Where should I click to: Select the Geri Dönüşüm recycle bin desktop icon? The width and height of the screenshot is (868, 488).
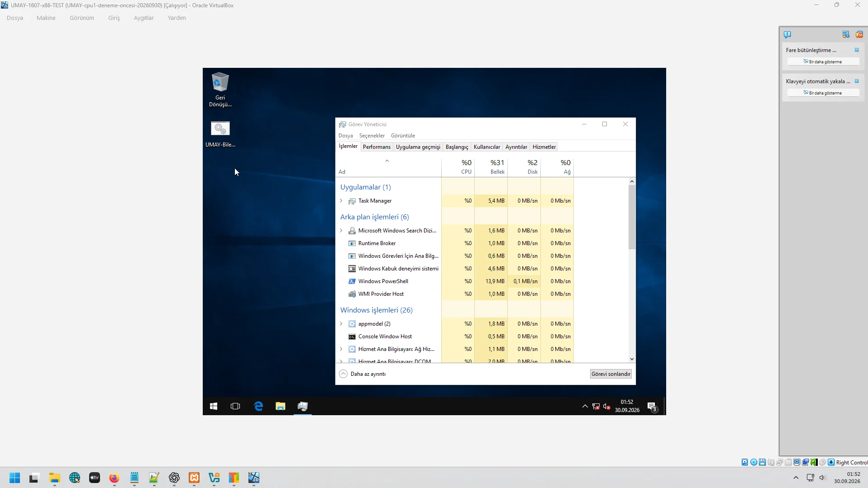pos(220,90)
